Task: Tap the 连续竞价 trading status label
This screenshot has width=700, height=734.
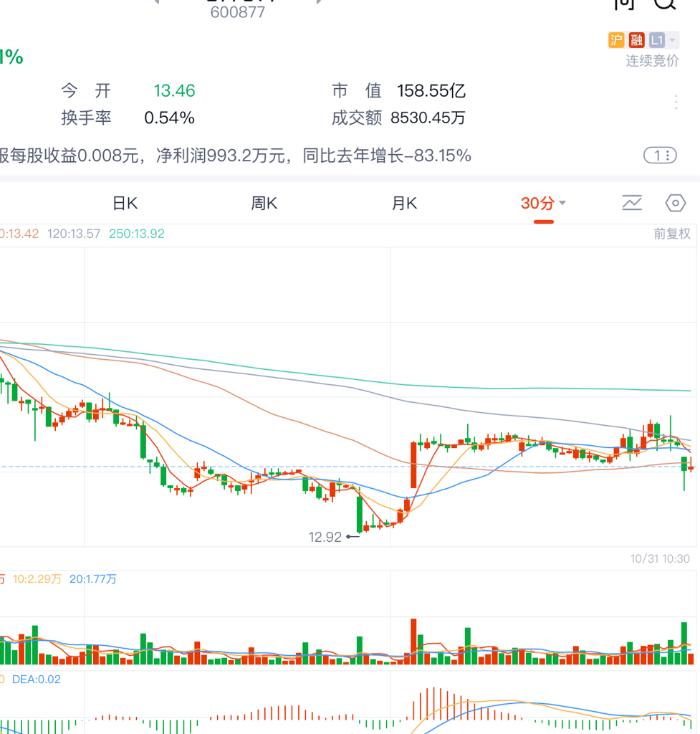Action: (652, 61)
